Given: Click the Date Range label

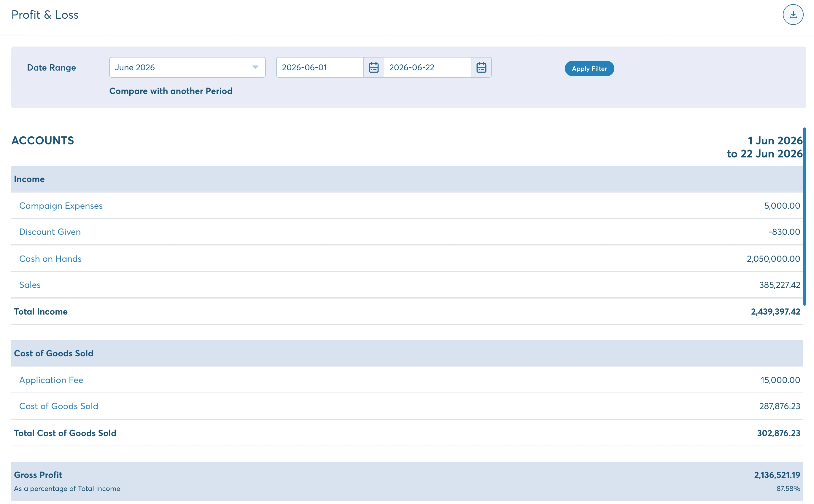Looking at the screenshot, I should coord(51,68).
